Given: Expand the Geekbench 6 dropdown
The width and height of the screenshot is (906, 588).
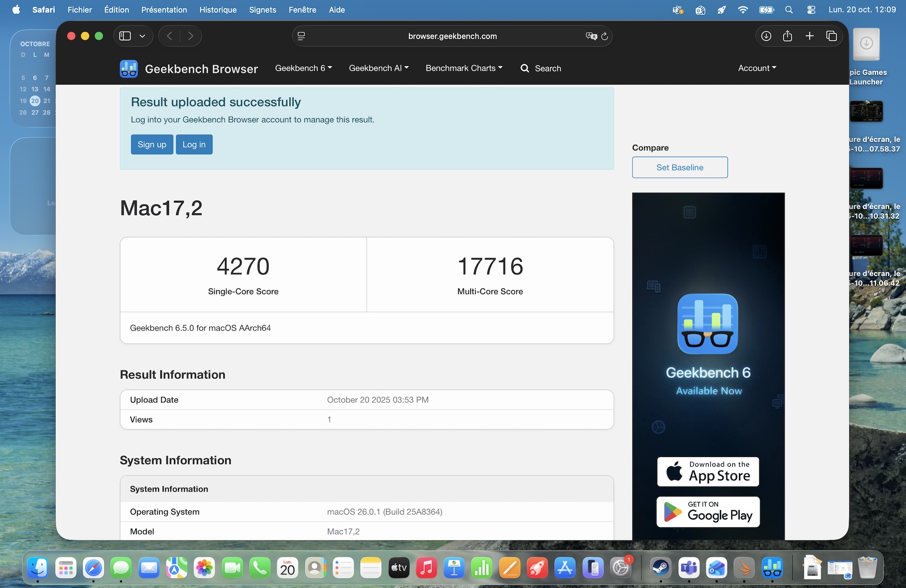Looking at the screenshot, I should coord(303,68).
